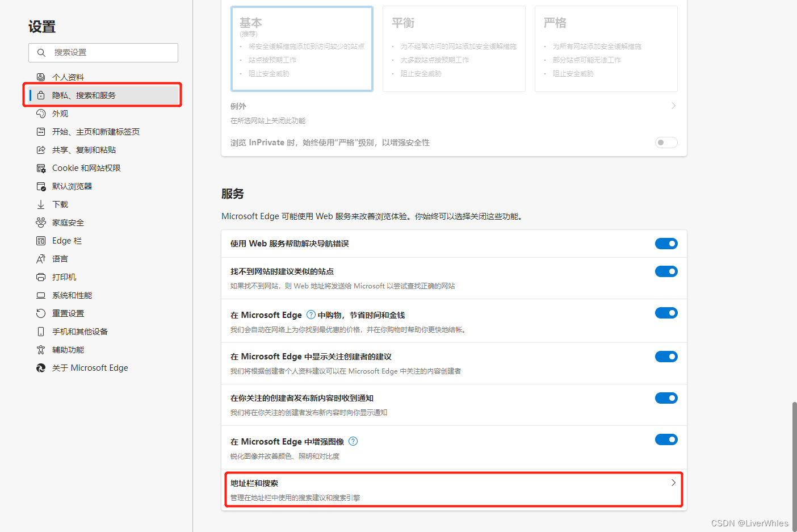Click help icon next to 在 Microsoft Edge 中购物
Image resolution: width=797 pixels, height=532 pixels.
(311, 315)
